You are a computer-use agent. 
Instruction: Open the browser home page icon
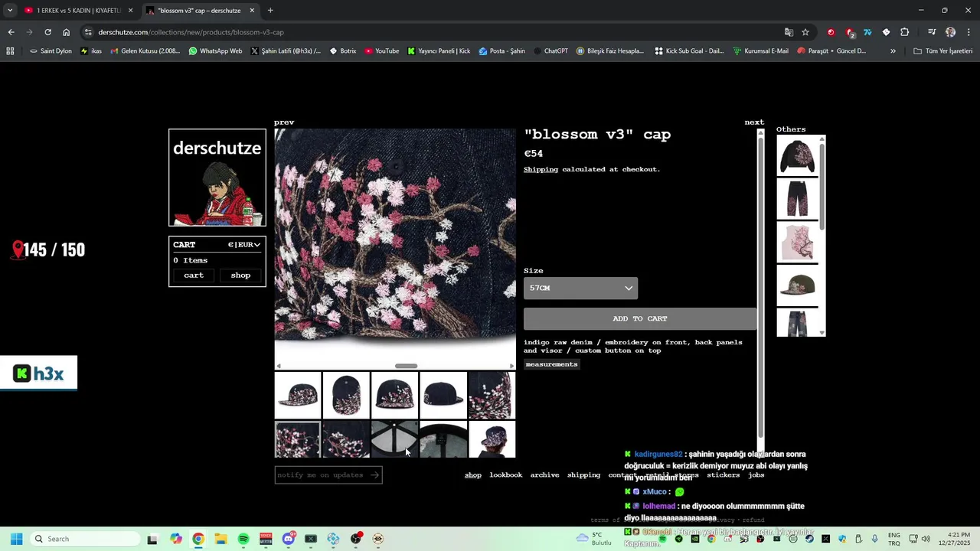[66, 32]
